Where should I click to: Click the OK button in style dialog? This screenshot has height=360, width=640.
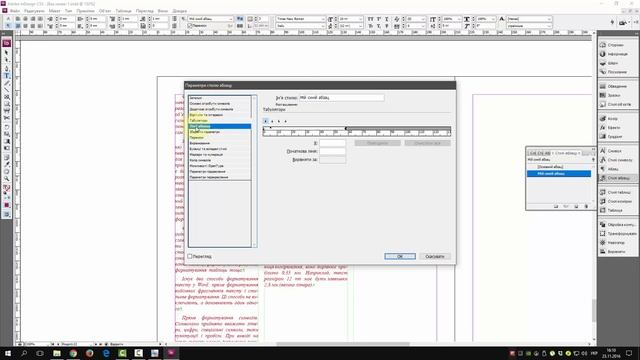point(400,256)
